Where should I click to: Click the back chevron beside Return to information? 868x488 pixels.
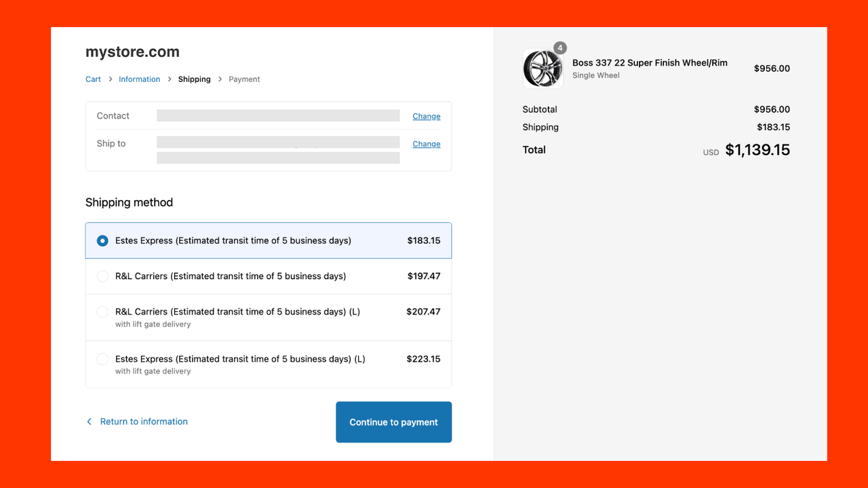click(89, 422)
